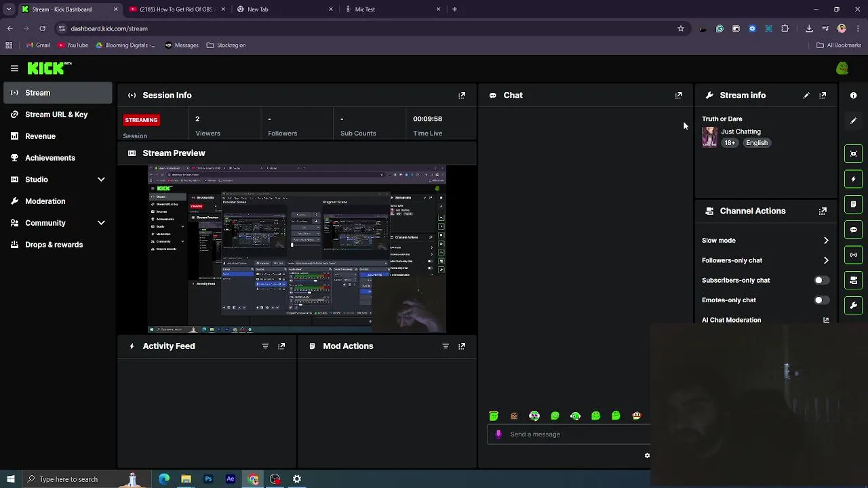Bookmark this page with star icon
868x488 pixels.
(681, 28)
